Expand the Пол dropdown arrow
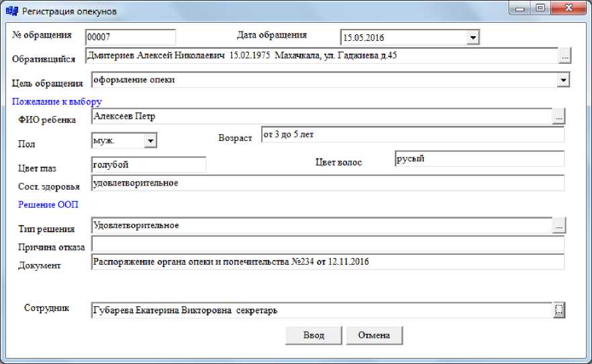This screenshot has width=592, height=364. (150, 141)
